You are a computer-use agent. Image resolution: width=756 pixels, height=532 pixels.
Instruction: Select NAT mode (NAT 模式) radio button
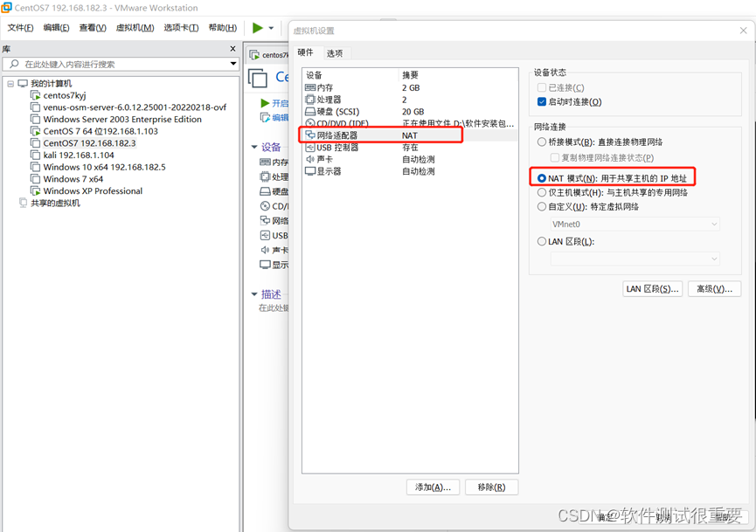[x=542, y=178]
